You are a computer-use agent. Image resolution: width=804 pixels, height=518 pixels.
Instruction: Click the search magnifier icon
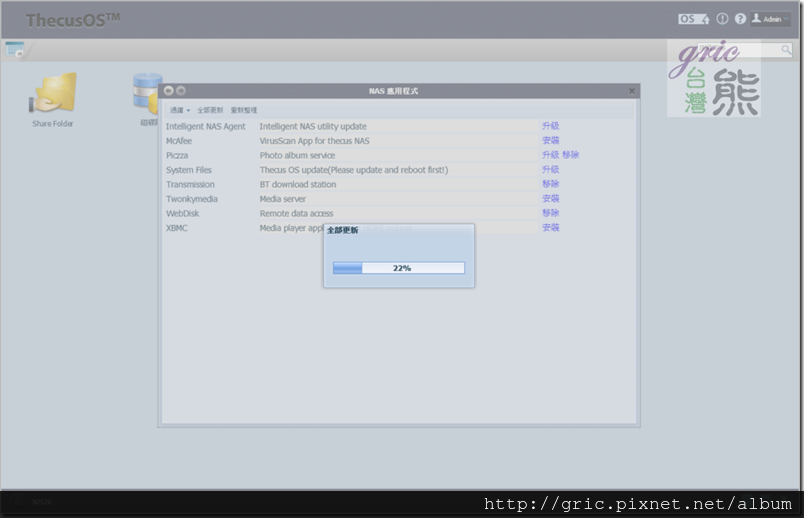(786, 50)
